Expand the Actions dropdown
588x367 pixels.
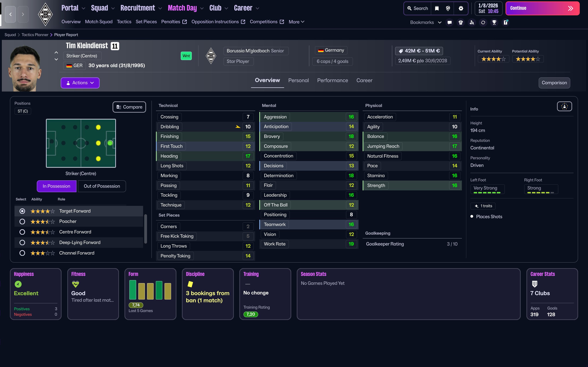click(x=80, y=83)
